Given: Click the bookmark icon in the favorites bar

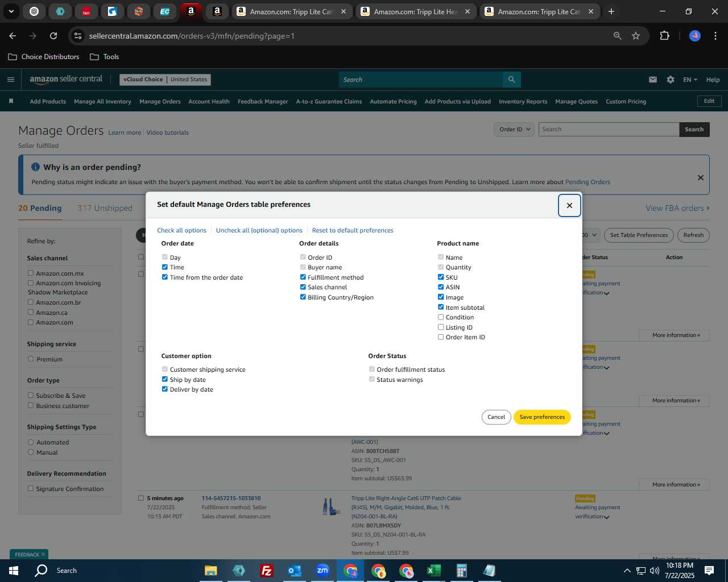Looking at the screenshot, I should point(11,101).
